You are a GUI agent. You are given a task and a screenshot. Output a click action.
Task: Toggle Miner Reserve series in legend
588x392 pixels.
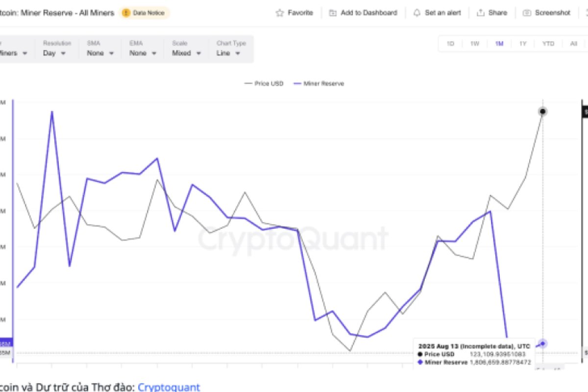coord(318,84)
